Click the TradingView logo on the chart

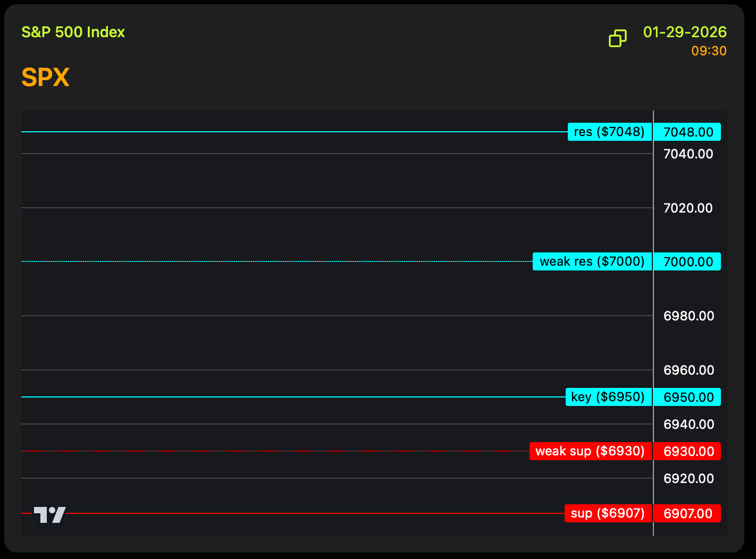50,514
